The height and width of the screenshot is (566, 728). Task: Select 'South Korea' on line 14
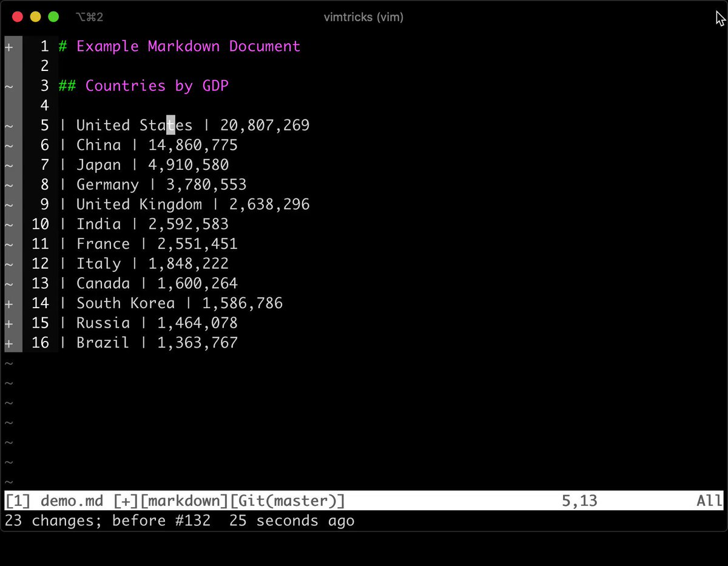tap(126, 303)
